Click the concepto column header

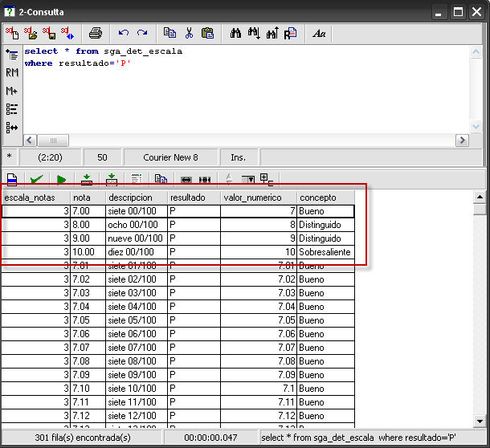coord(325,198)
